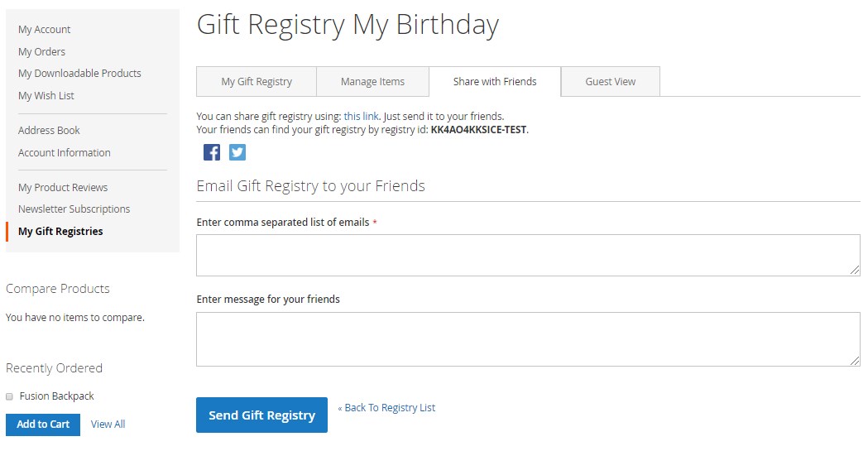Go to My Orders page

(42, 52)
